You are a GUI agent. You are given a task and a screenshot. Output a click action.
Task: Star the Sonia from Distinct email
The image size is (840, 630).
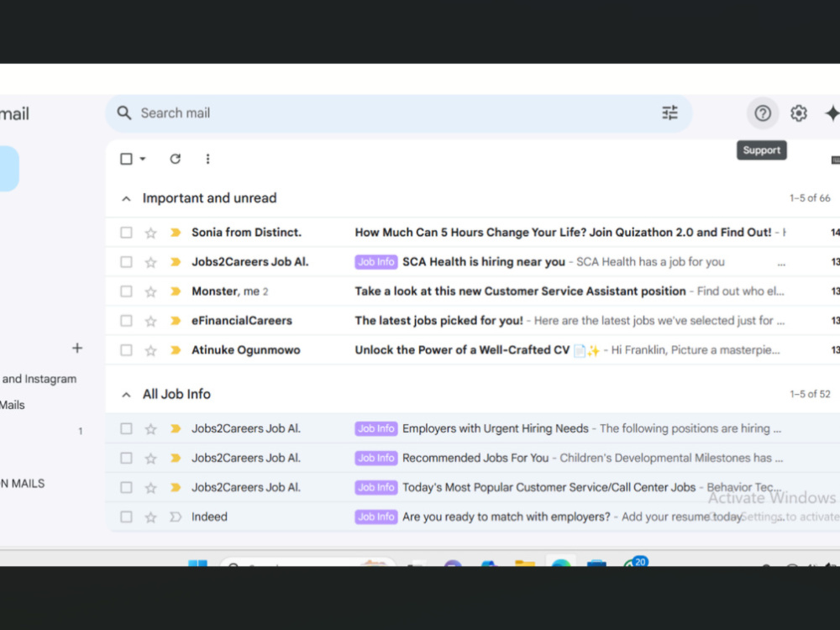pyautogui.click(x=150, y=233)
